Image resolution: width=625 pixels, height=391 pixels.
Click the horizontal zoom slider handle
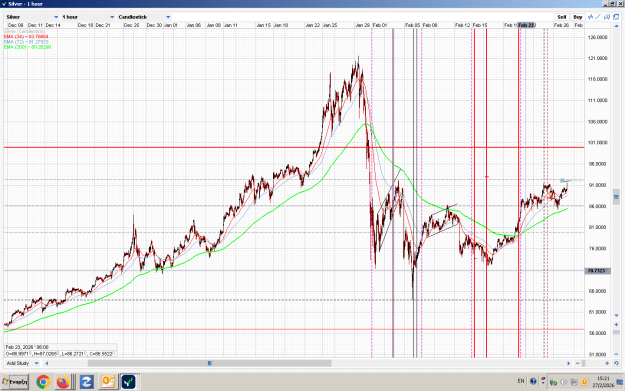tap(584, 363)
